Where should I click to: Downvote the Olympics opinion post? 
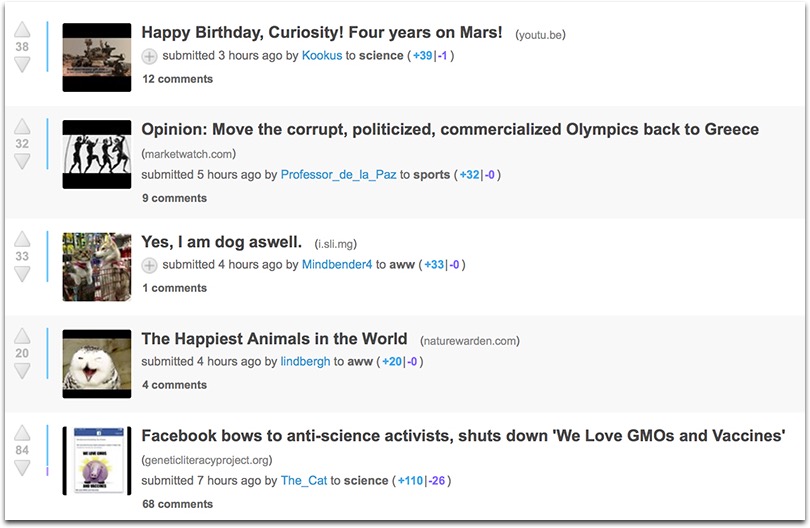point(22,162)
